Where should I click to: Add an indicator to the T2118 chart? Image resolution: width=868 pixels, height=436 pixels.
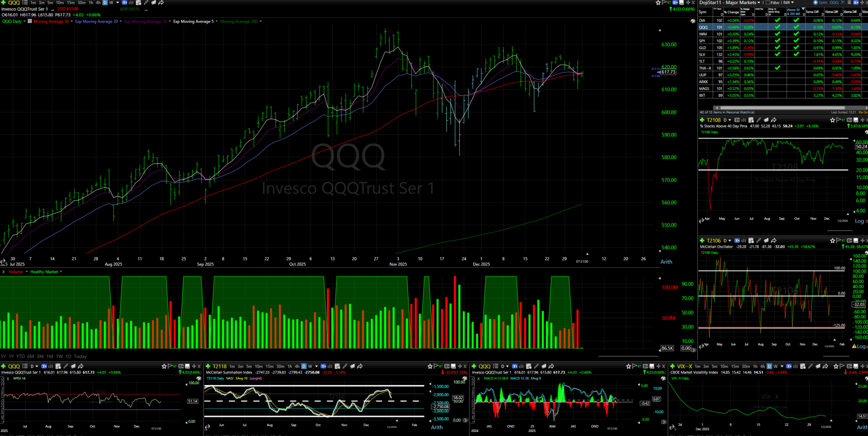(337, 366)
